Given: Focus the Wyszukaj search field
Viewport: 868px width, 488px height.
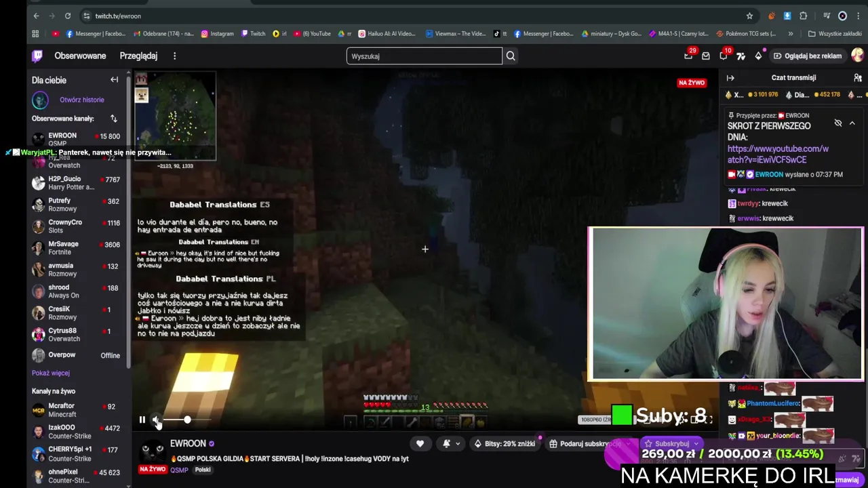Looking at the screenshot, I should [425, 56].
